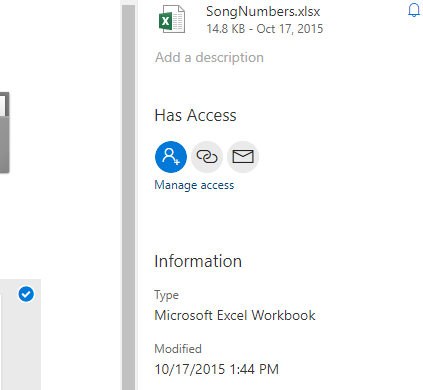Open the Manage access link
Screen dimensions: 423x390
pos(194,185)
